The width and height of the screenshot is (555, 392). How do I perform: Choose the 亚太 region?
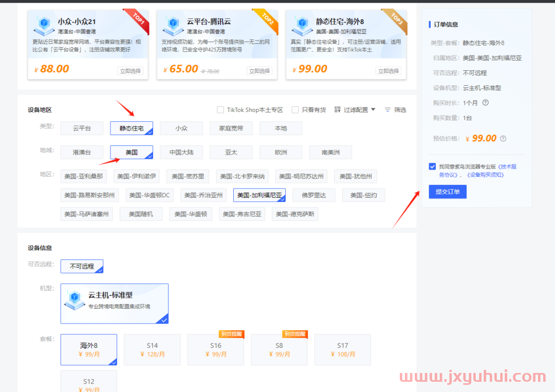(x=231, y=152)
